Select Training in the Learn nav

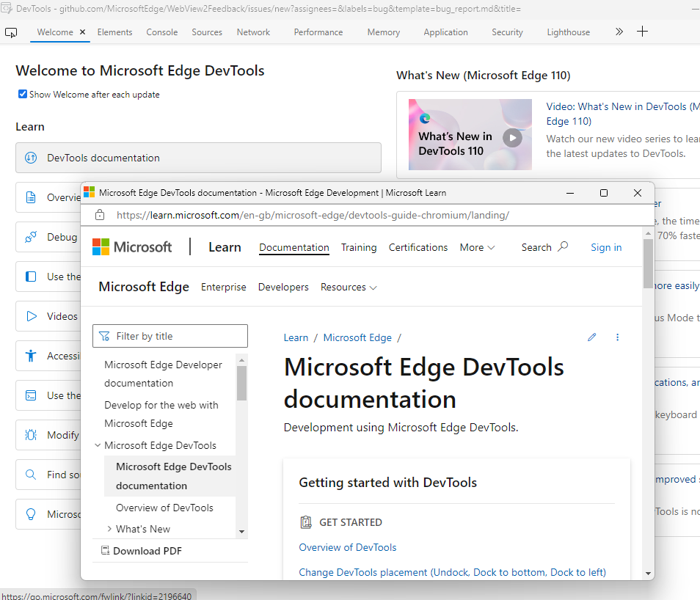(359, 247)
